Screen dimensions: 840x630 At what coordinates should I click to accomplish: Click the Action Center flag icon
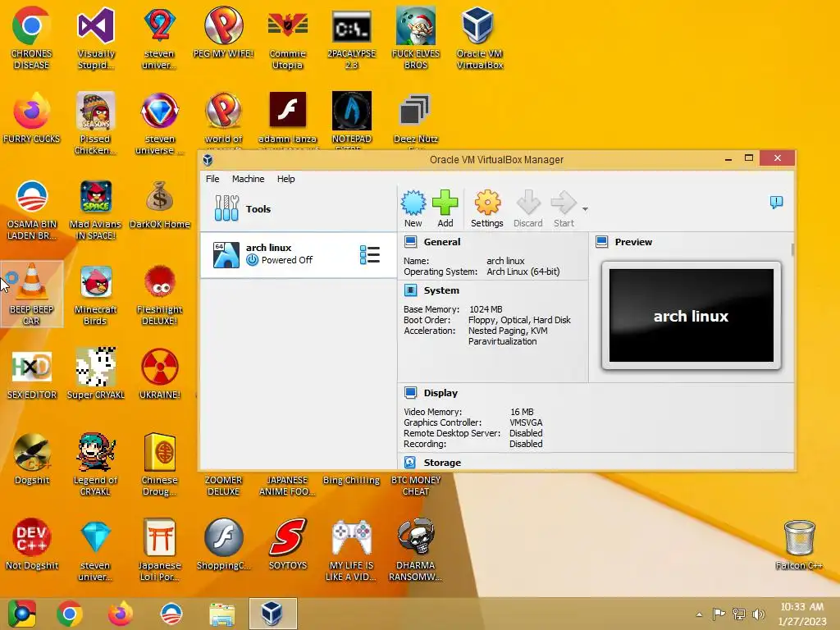[719, 614]
